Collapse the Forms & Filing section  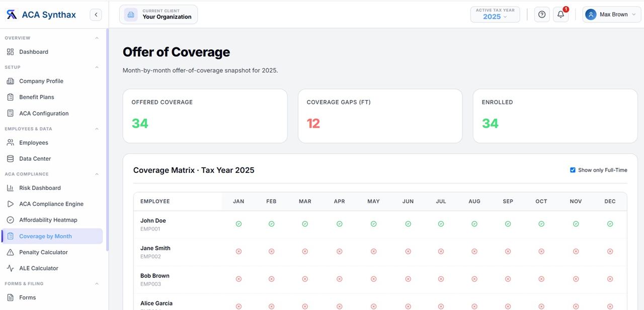[x=97, y=283]
